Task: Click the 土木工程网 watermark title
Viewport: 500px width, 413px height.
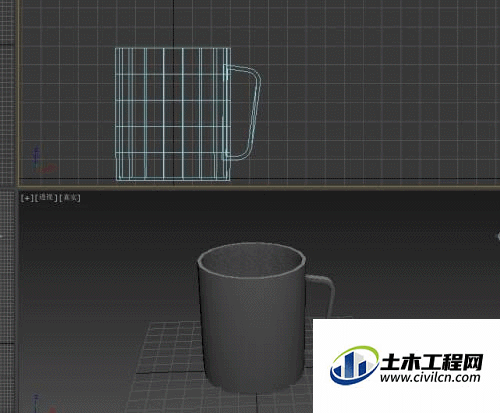Action: [431, 361]
